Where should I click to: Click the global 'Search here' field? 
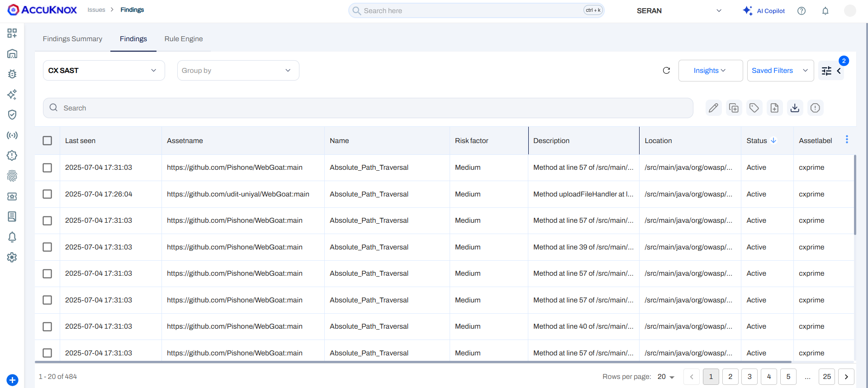pyautogui.click(x=476, y=10)
